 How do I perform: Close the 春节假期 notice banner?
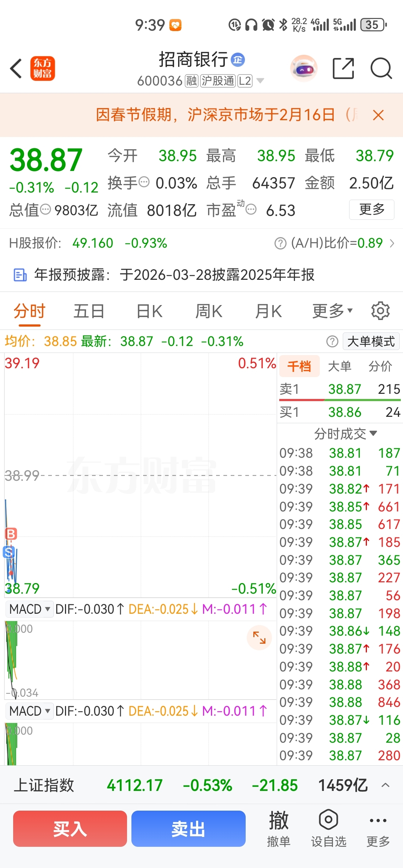pos(379,115)
